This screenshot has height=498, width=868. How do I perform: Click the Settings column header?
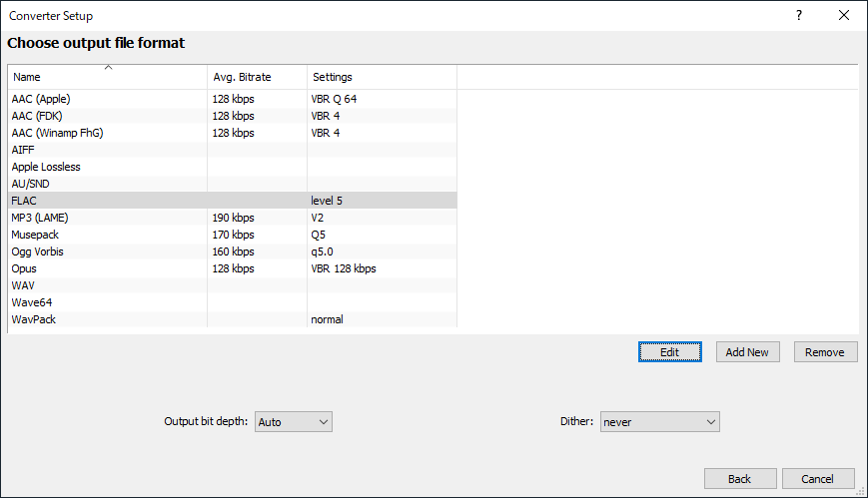[382, 77]
